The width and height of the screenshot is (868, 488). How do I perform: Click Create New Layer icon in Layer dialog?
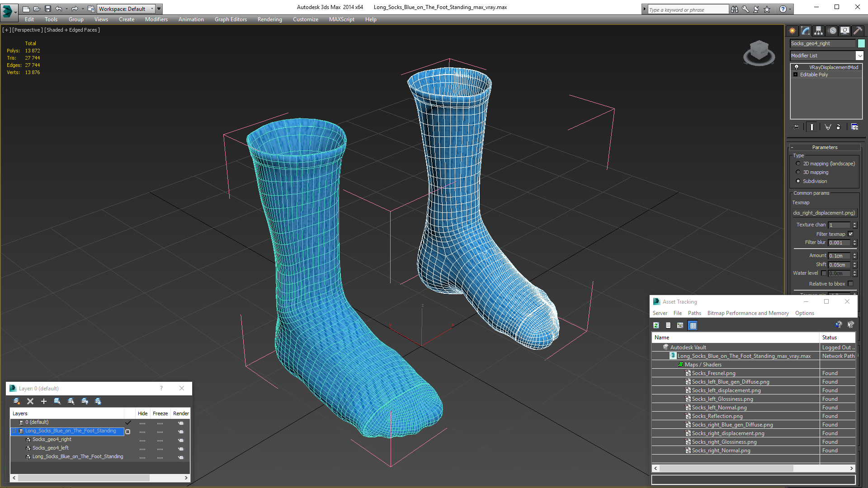coord(17,401)
